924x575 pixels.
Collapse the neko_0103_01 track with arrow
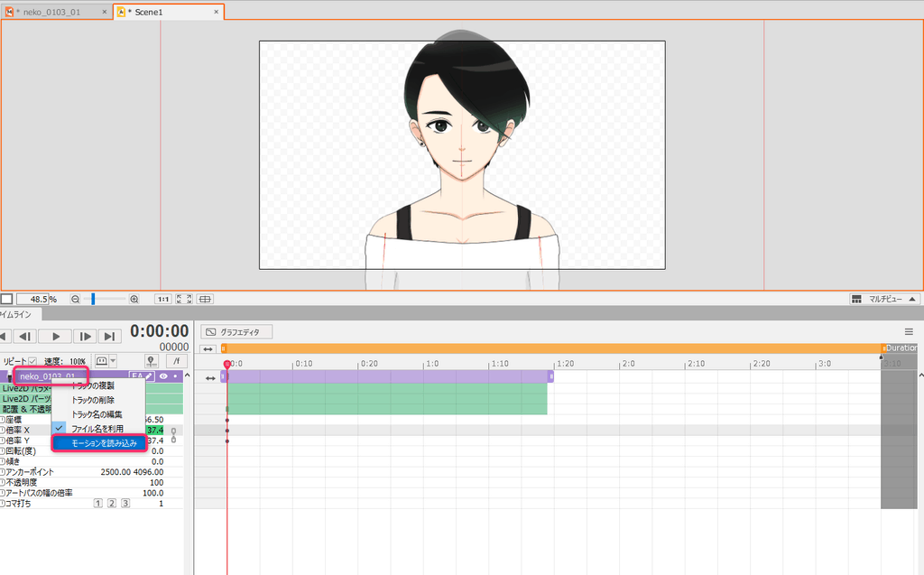(11, 376)
